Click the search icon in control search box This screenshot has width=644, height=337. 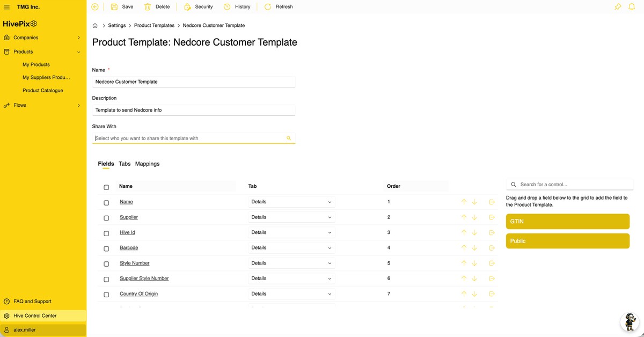pos(514,185)
